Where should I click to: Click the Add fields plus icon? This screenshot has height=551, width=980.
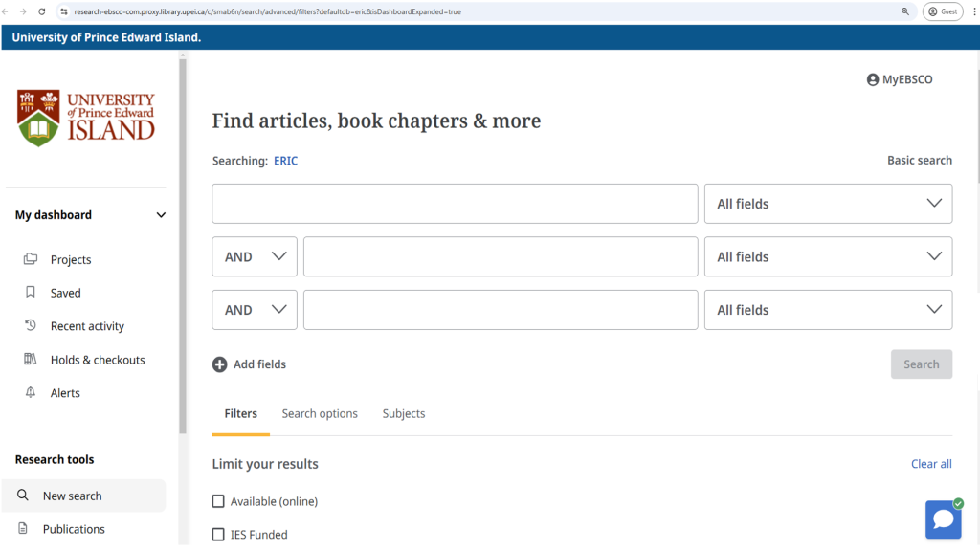[x=220, y=364]
